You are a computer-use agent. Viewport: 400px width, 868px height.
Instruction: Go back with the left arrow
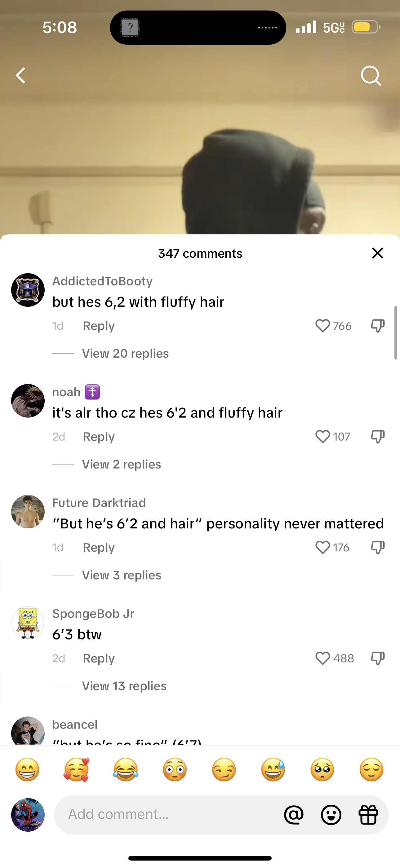(20, 75)
